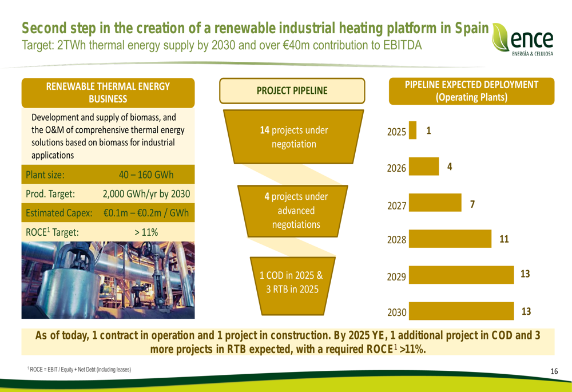This screenshot has width=572, height=392.
Task: Click the 'ENERGÍA & CELULOSA' tagline under logo
Action: pyautogui.click(x=533, y=54)
